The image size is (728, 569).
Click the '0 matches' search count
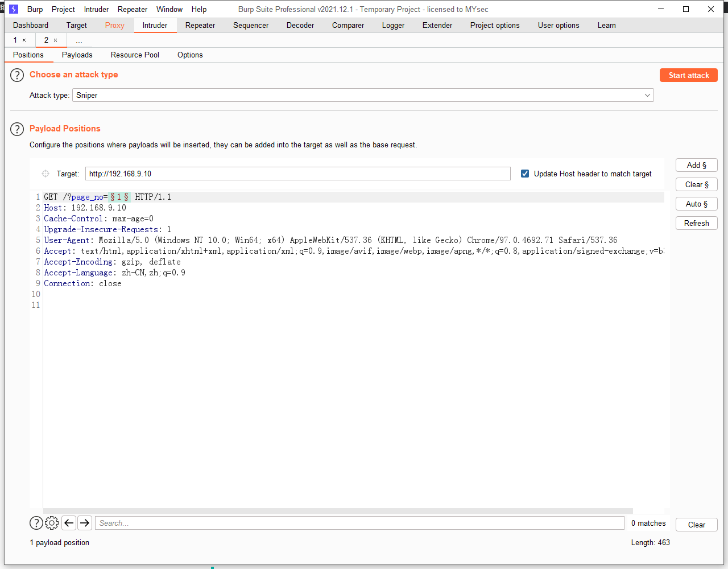click(648, 523)
